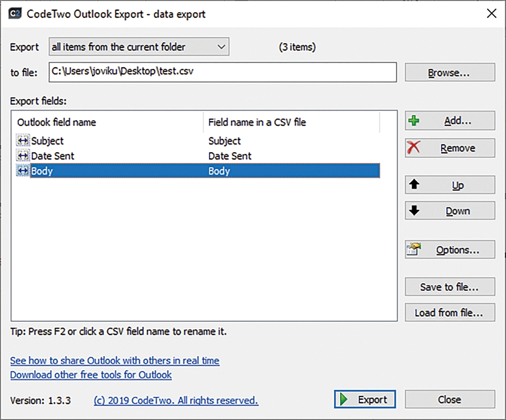This screenshot has height=420, width=506.
Task: Click the field icon beside Body row
Action: pyautogui.click(x=23, y=171)
